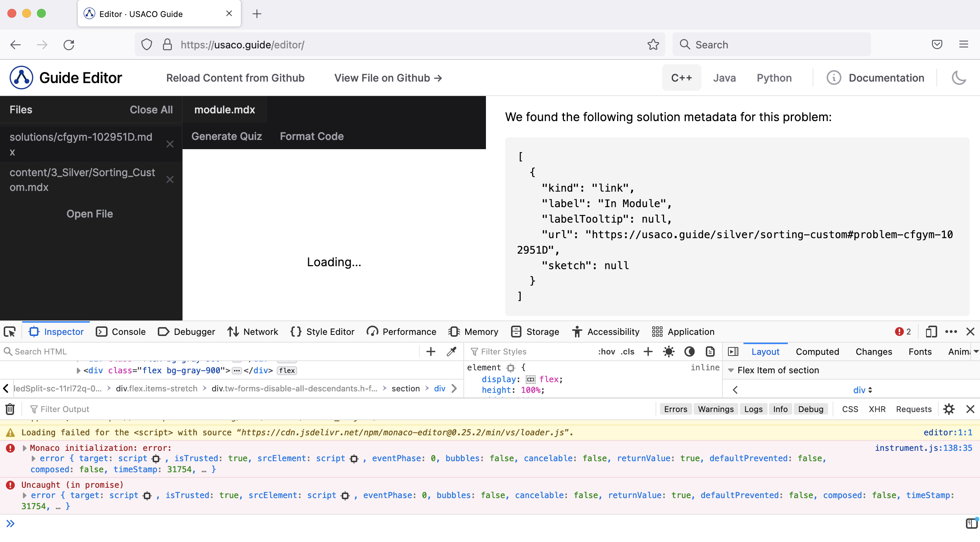980x542 pixels.
Task: Click the browser URL address bar
Action: coord(399,44)
